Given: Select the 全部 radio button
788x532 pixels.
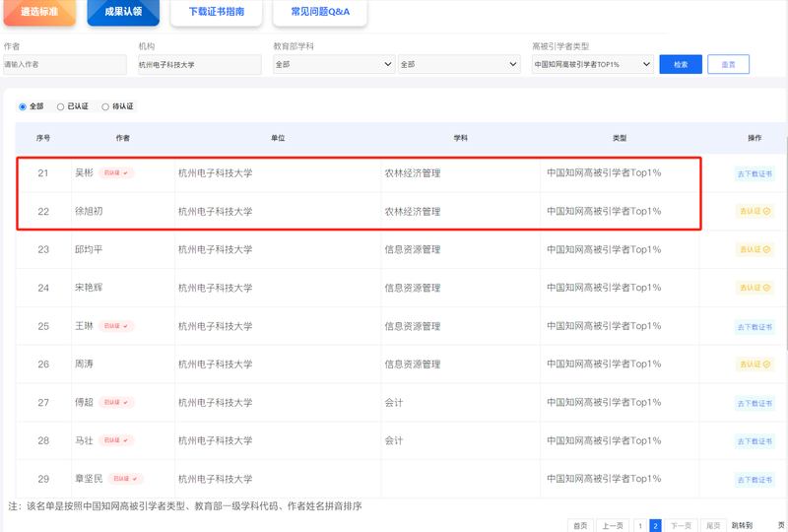Looking at the screenshot, I should point(23,106).
